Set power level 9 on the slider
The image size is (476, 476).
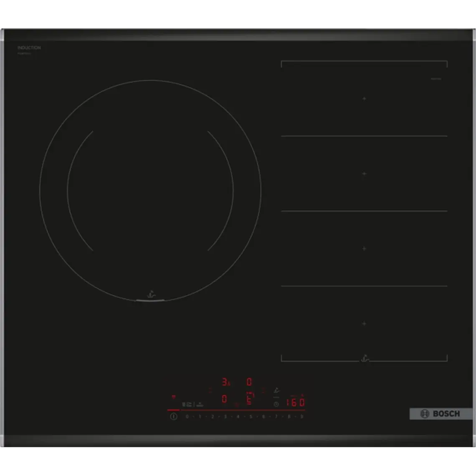301,416
